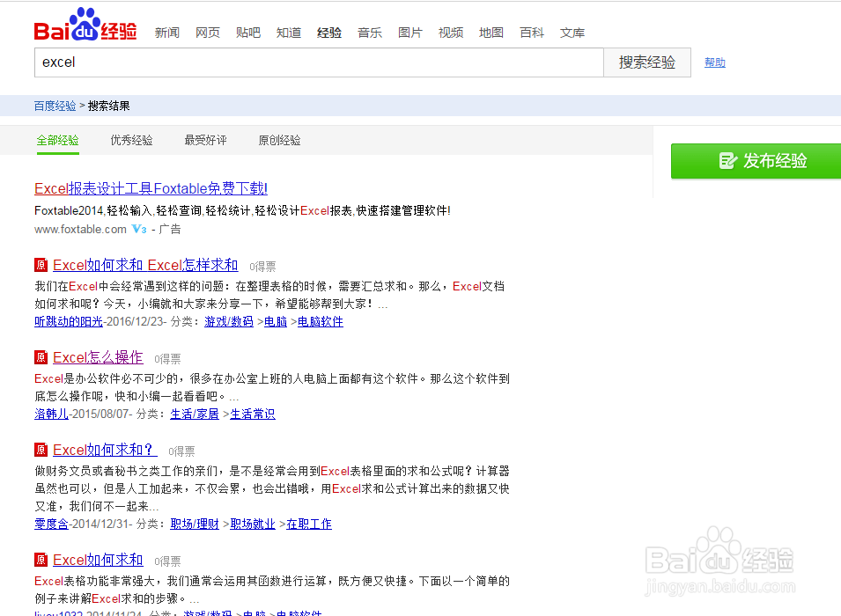
Task: Select 新闻 in the top navigation
Action: tap(167, 33)
